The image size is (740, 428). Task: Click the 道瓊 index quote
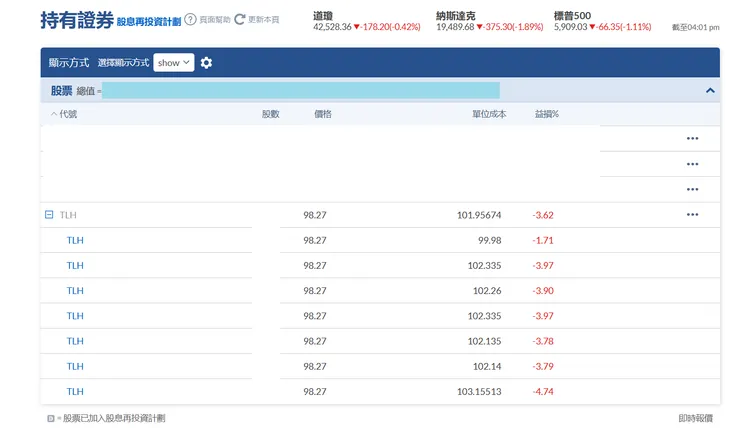click(366, 21)
